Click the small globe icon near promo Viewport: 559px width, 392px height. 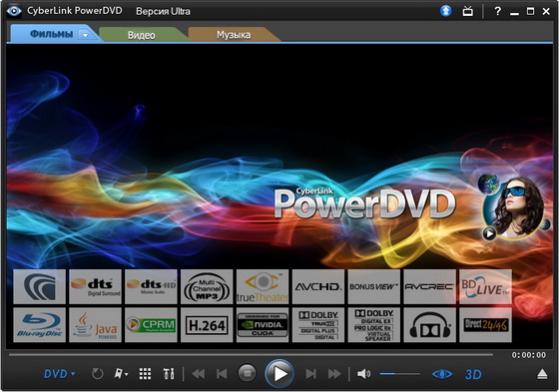pyautogui.click(x=488, y=184)
